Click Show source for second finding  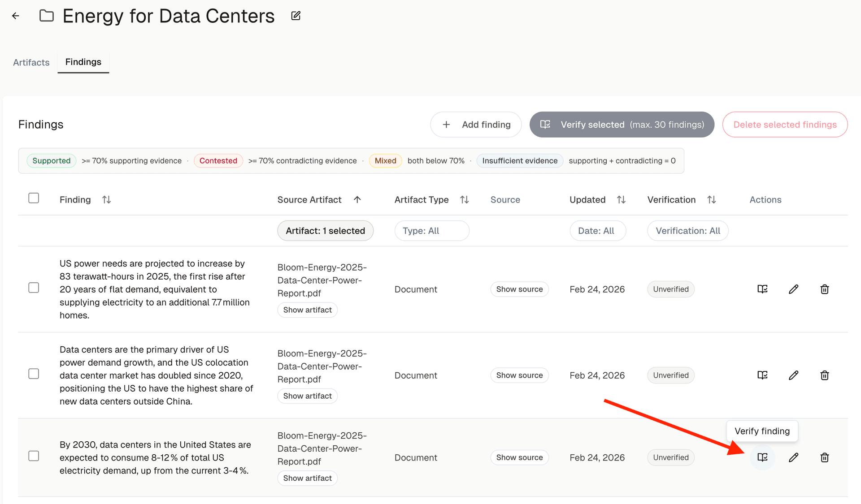pyautogui.click(x=519, y=375)
